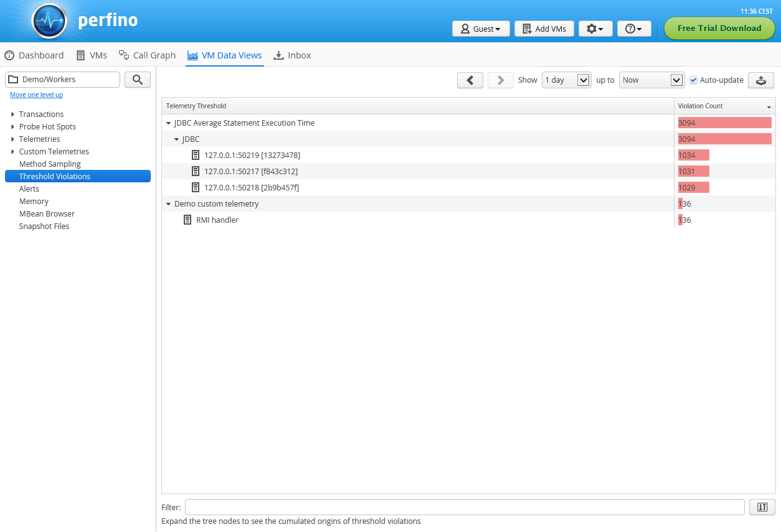Click folder icon in Demo/Workers box

coord(13,80)
